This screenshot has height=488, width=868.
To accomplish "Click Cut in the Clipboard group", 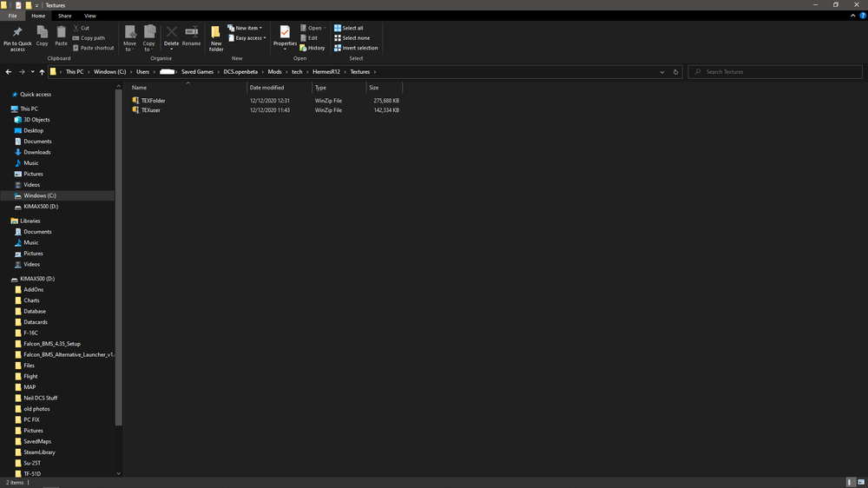I will pos(81,28).
